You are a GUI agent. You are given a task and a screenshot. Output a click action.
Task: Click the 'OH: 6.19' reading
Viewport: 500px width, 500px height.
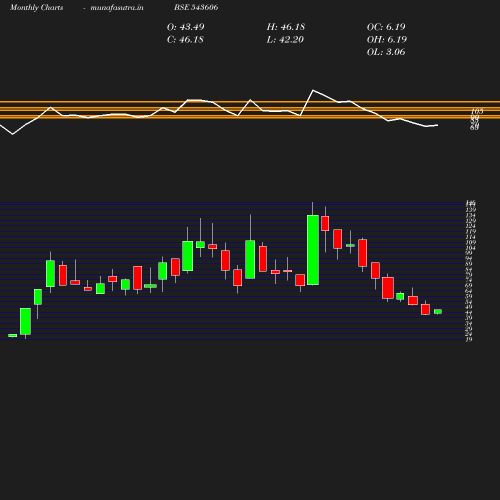387,40
